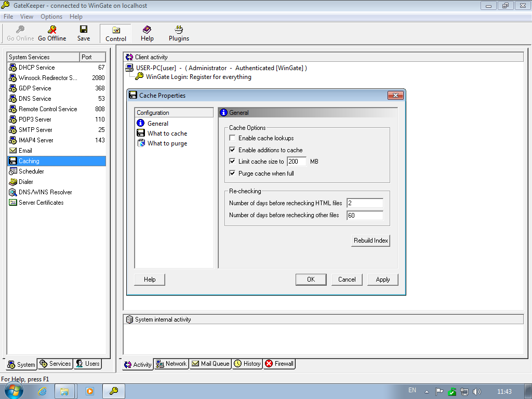Screen dimensions: 532x399
Task: Switch to the Firewall tab
Action: (x=280, y=364)
